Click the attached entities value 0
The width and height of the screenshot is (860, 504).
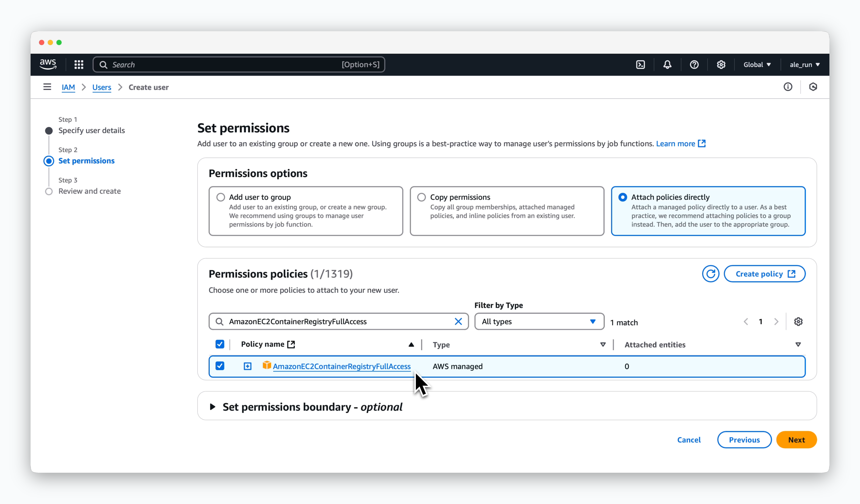(x=626, y=366)
